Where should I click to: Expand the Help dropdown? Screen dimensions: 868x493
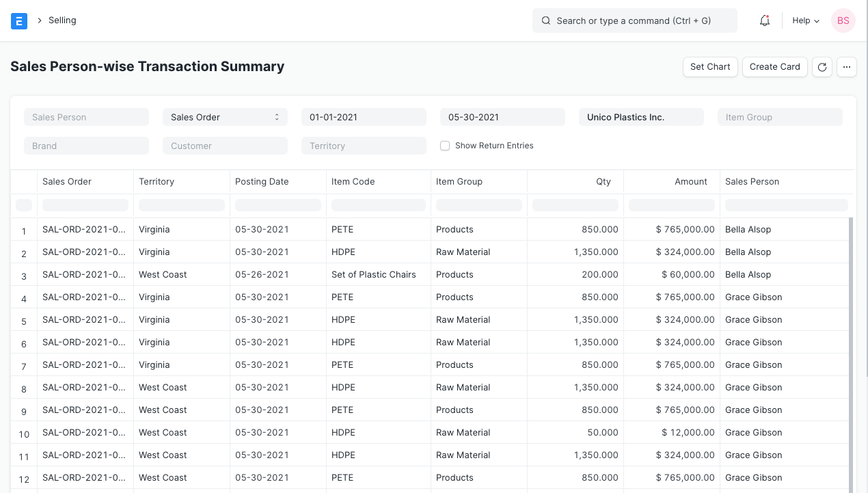pos(804,21)
